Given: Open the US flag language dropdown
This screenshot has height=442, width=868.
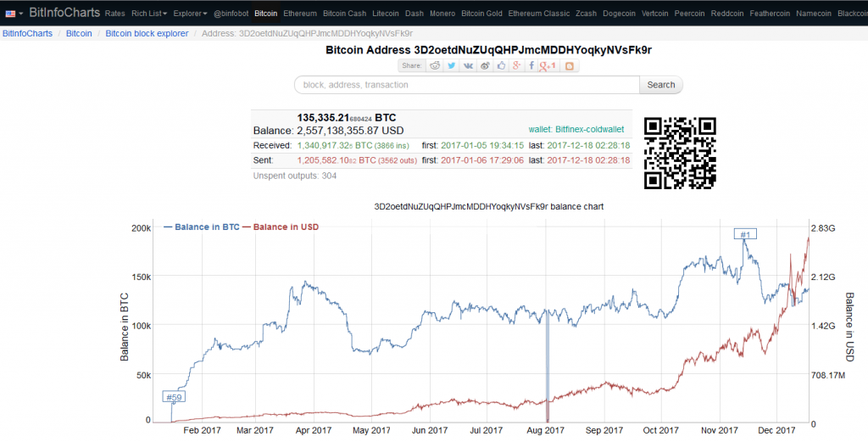Looking at the screenshot, I should click(x=14, y=14).
